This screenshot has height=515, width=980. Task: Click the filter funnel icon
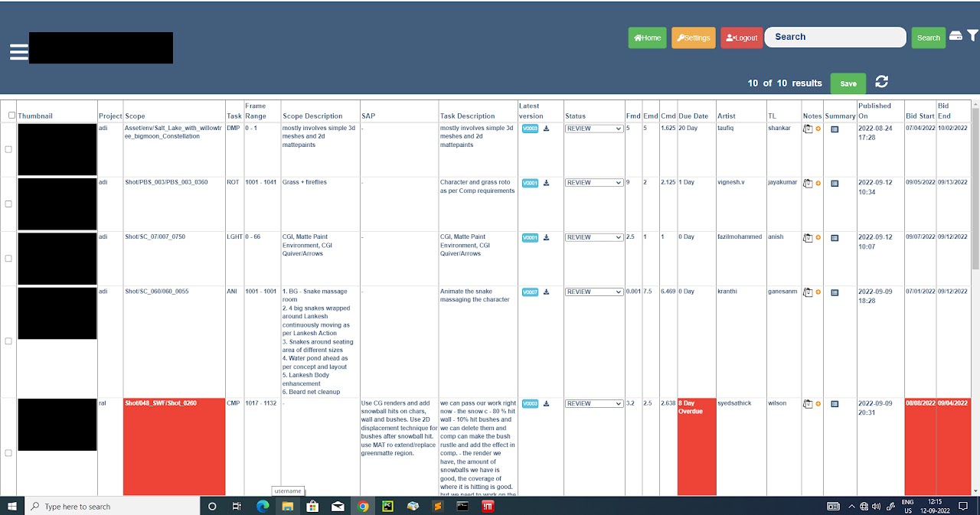point(972,36)
